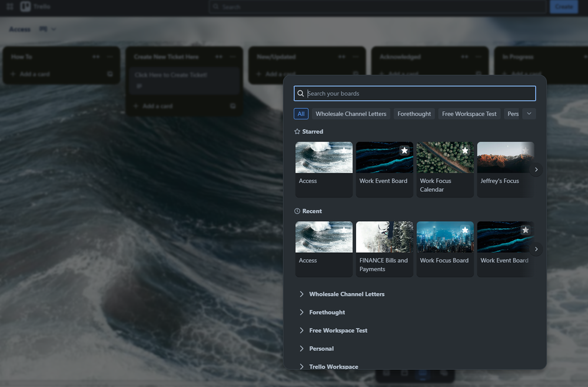Advance the Recent boards carousel with the right arrow

tap(536, 249)
